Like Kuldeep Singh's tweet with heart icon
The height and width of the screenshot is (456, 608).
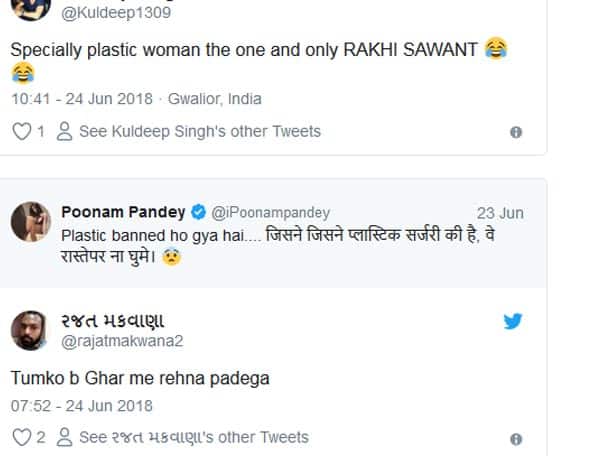21,131
